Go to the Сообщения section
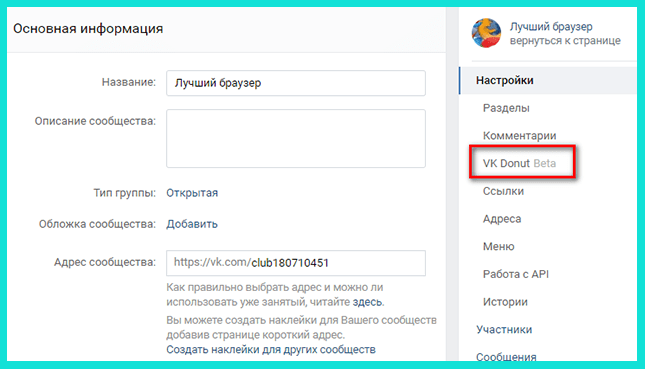This screenshot has width=645, height=369. point(506,356)
